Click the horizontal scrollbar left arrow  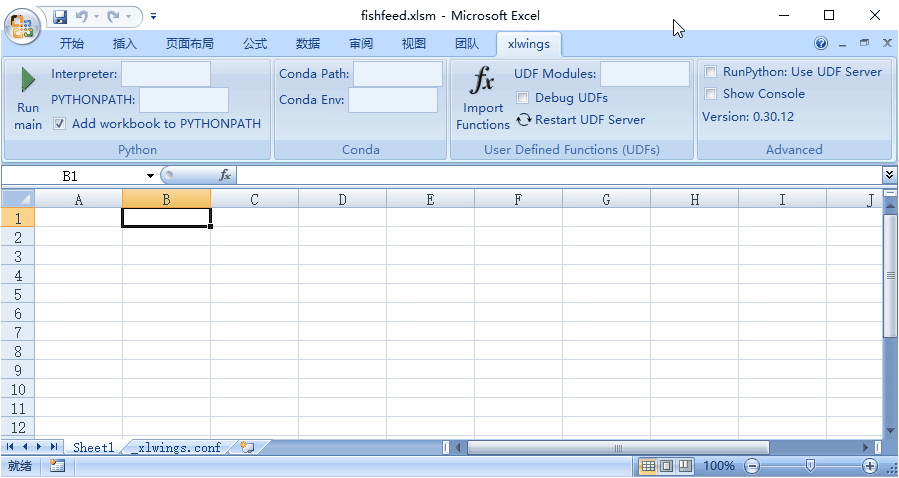pyautogui.click(x=458, y=447)
